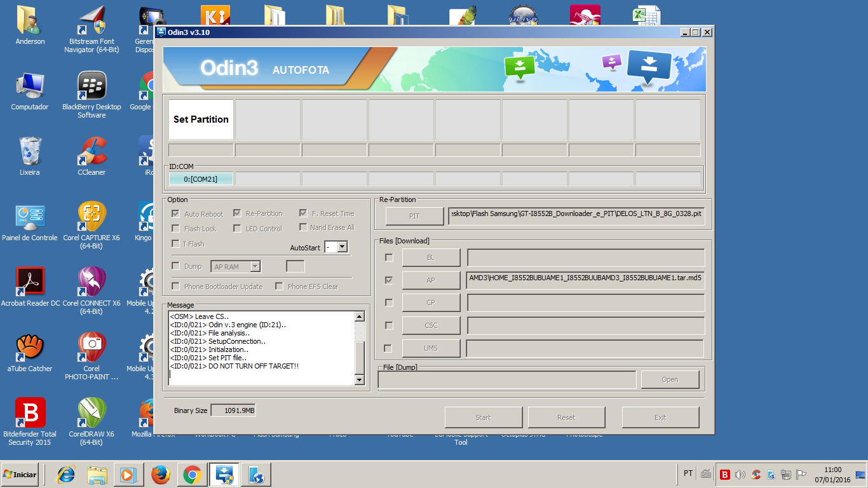Untick the checkbox beside AP file
The height and width of the screenshot is (488, 868).
click(389, 280)
